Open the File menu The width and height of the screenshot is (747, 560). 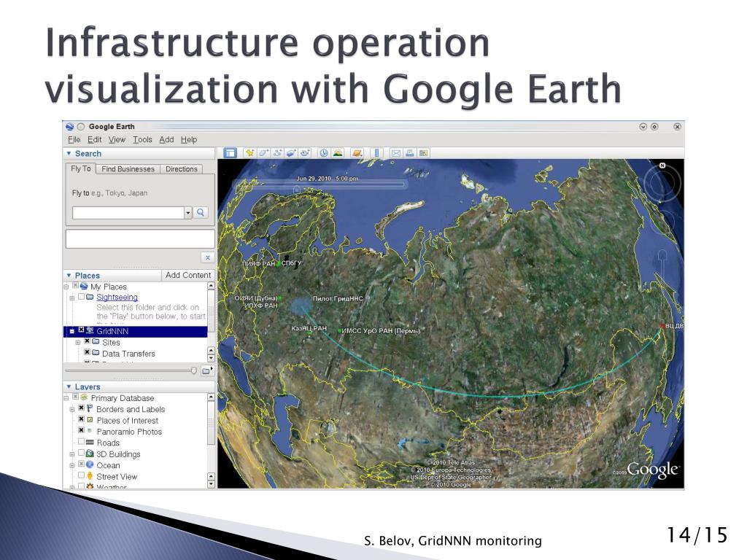74,139
